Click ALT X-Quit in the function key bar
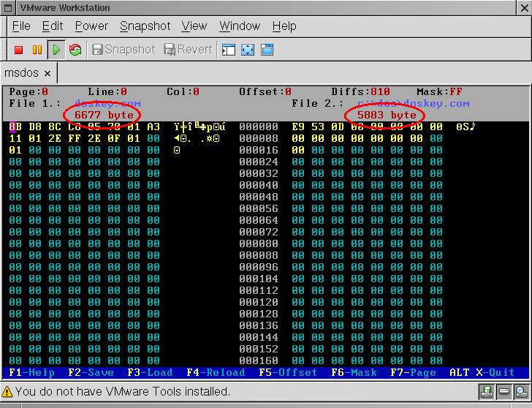 pos(482,373)
